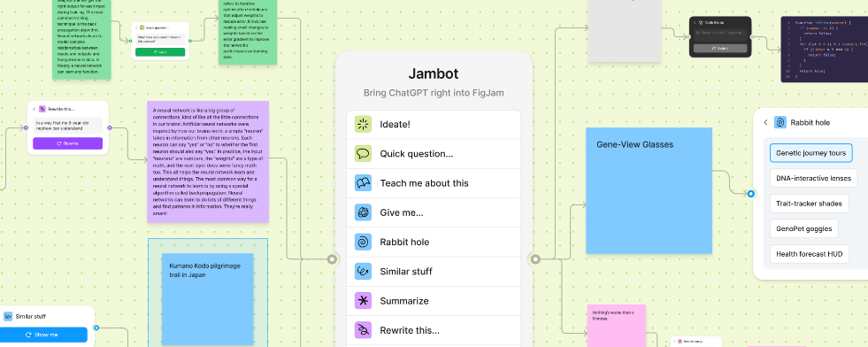Open Rabbit hole from the Jambot menu
Viewport: 868px width, 347px height.
[x=434, y=242]
